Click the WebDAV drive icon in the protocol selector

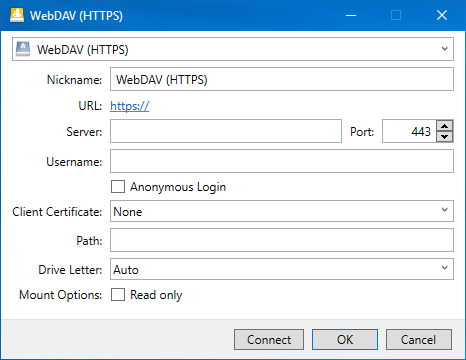[23, 49]
